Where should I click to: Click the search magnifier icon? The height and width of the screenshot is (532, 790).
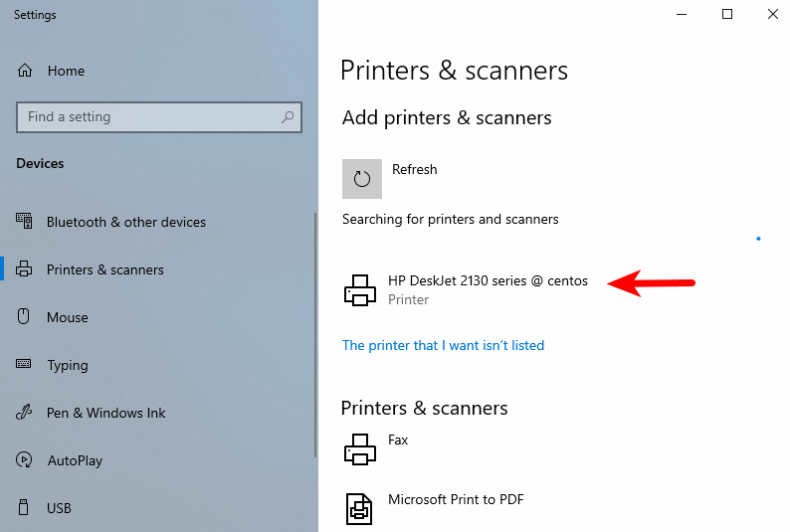pyautogui.click(x=288, y=117)
